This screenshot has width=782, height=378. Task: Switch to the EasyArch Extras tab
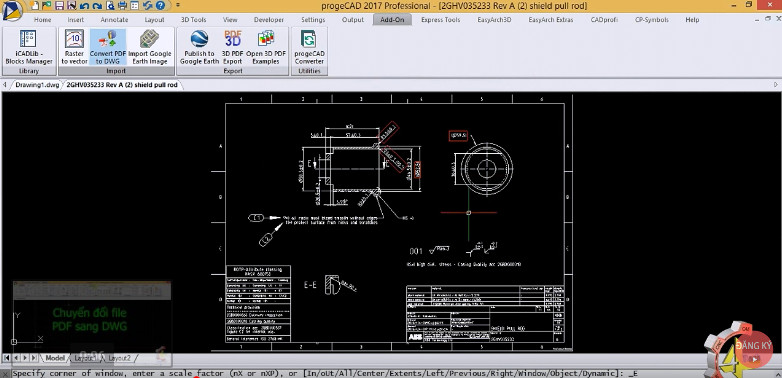(x=551, y=20)
